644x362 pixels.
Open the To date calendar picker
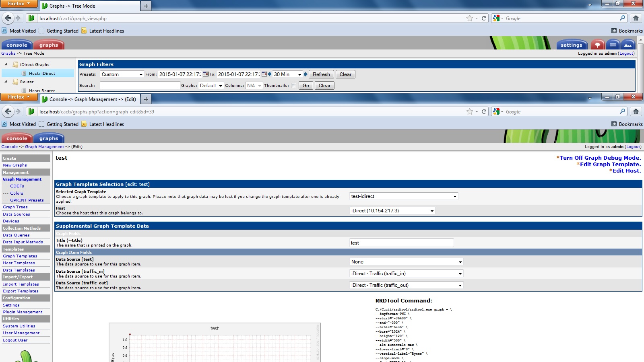point(264,74)
